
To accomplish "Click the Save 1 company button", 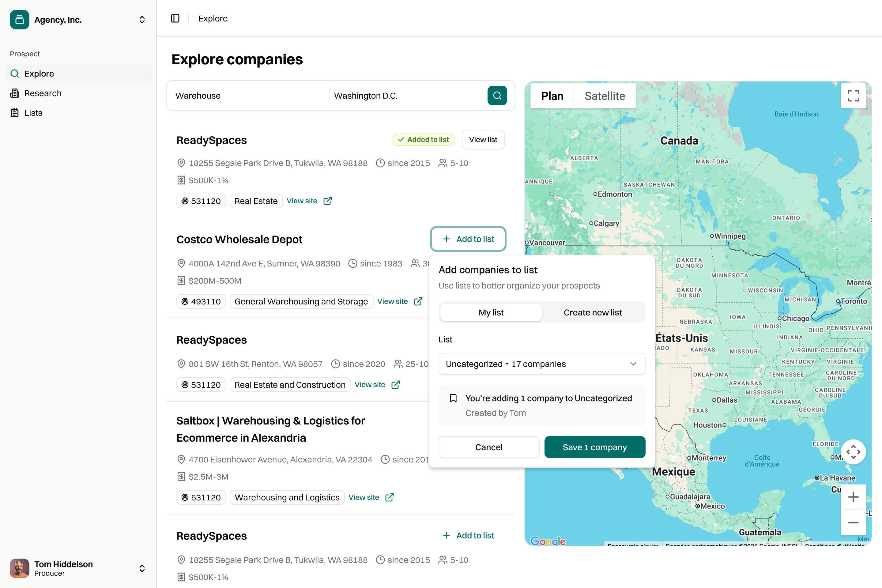I will (594, 447).
